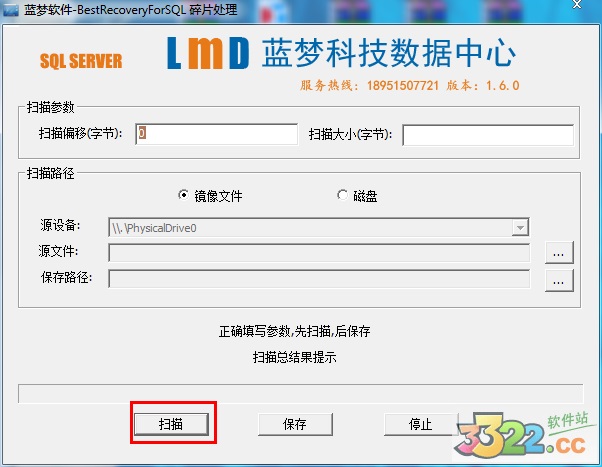Image resolution: width=602 pixels, height=467 pixels.
Task: Click the 正确填写参数,先扫描,后保存 hint text
Action: [294, 331]
